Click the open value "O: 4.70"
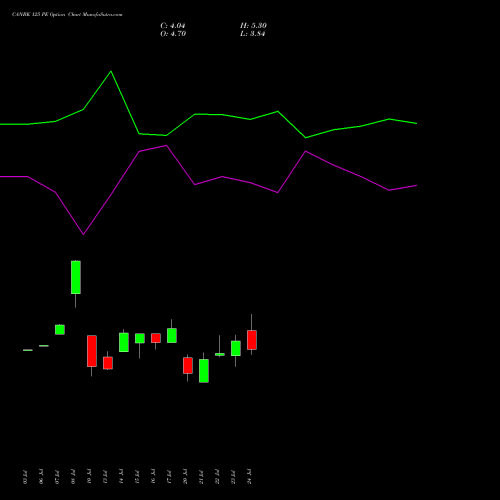500x500 pixels. (x=173, y=34)
